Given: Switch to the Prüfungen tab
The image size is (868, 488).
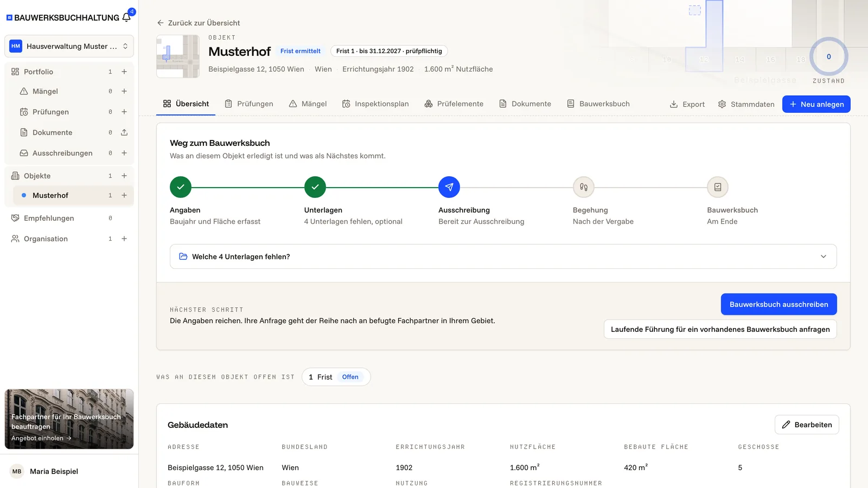Looking at the screenshot, I should [249, 104].
